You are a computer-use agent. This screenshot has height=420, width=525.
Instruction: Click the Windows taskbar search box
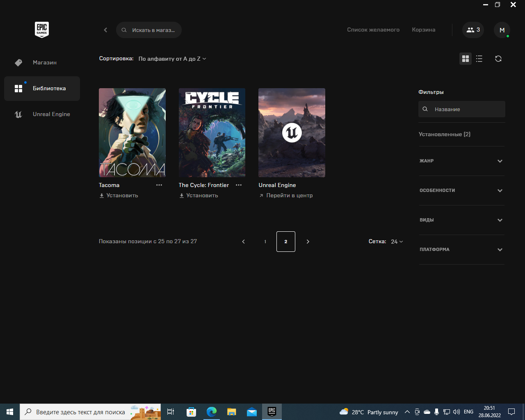click(90, 412)
